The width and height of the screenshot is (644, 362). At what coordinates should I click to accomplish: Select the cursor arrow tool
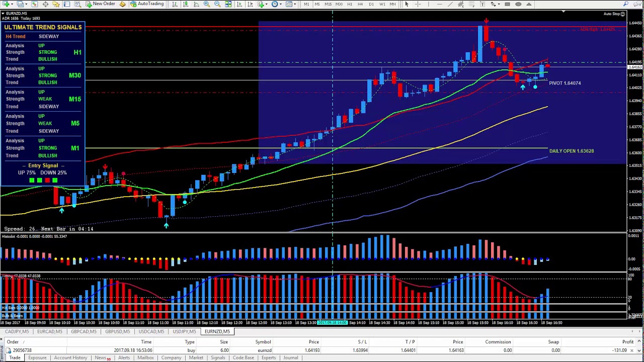pyautogui.click(x=407, y=4)
